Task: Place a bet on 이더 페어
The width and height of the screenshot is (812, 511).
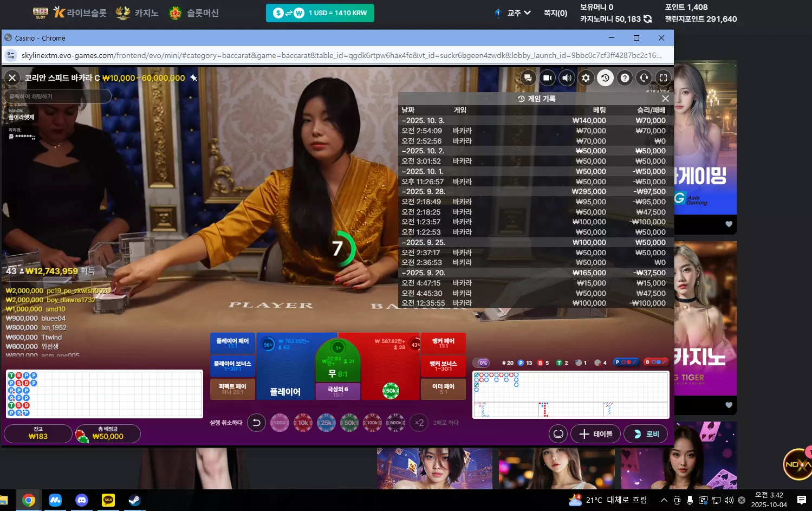Action: click(x=443, y=389)
